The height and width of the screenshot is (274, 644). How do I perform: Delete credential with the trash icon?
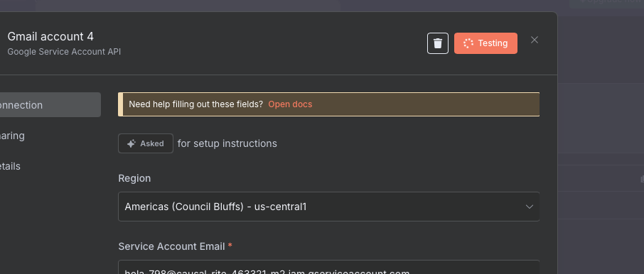pos(438,43)
